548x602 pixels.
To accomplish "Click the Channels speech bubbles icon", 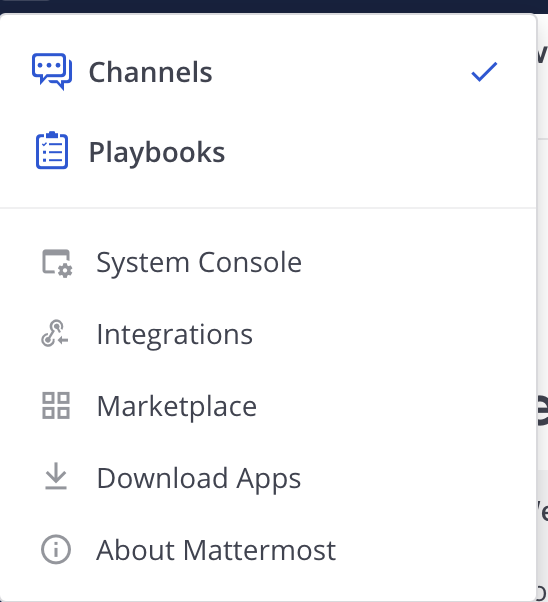I will (52, 71).
